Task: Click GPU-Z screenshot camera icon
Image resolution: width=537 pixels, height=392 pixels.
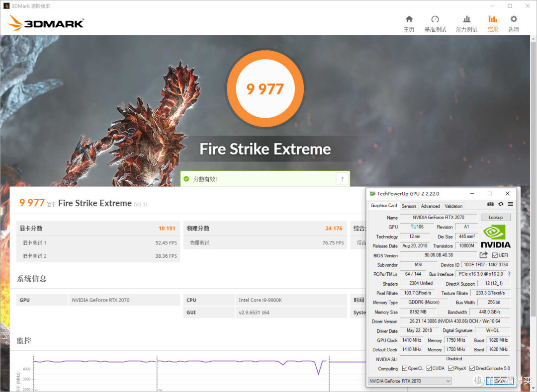Action: tap(490, 204)
